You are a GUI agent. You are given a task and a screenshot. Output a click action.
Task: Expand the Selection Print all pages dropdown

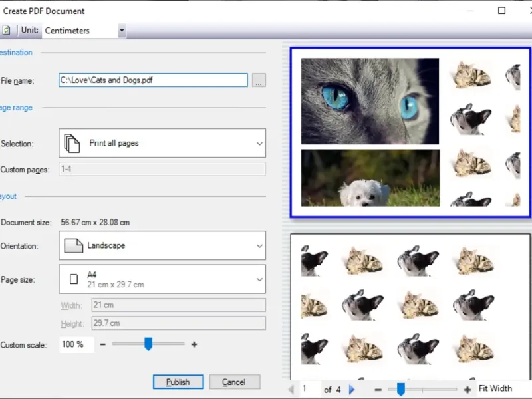pos(259,143)
